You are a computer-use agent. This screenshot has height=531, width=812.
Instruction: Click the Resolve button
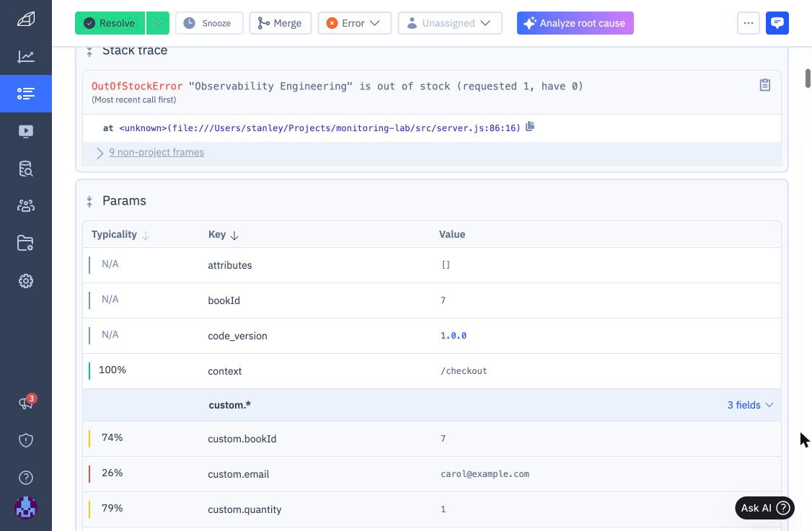tap(110, 23)
